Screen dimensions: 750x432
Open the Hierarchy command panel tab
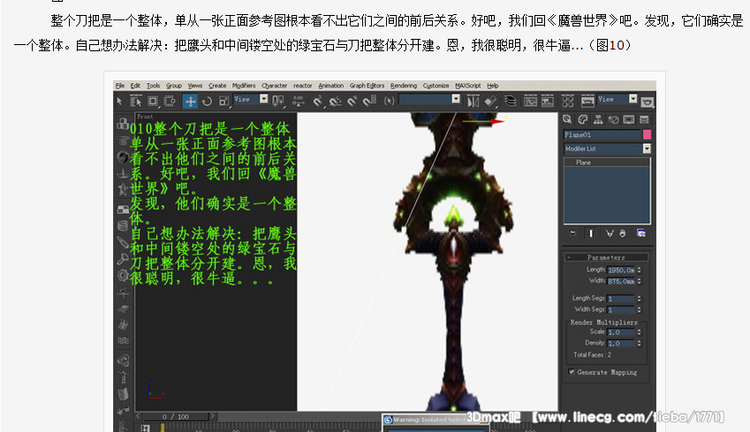pyautogui.click(x=598, y=120)
